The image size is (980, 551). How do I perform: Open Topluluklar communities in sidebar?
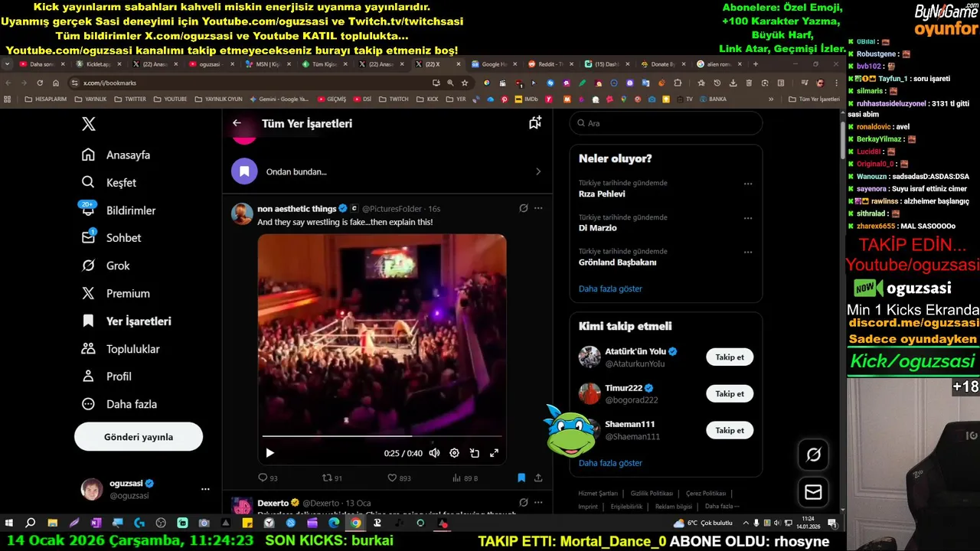120,348
